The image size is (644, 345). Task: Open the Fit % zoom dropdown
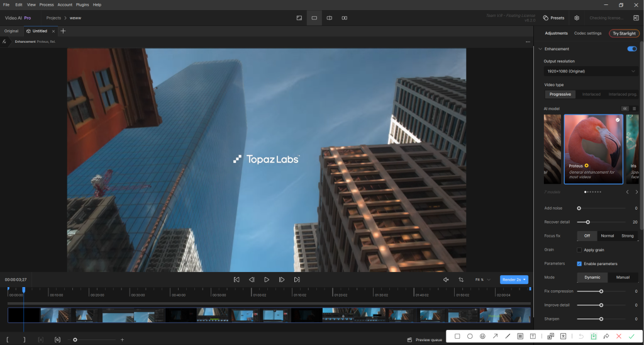click(483, 280)
